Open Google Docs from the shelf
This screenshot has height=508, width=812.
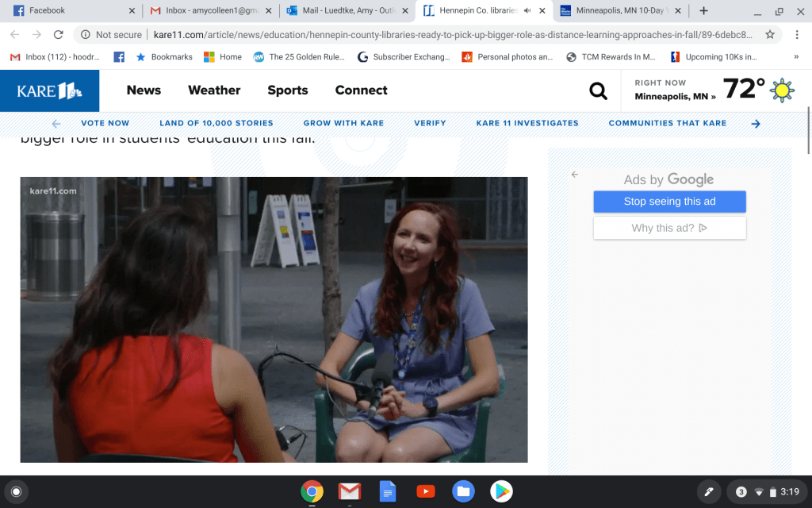(388, 492)
